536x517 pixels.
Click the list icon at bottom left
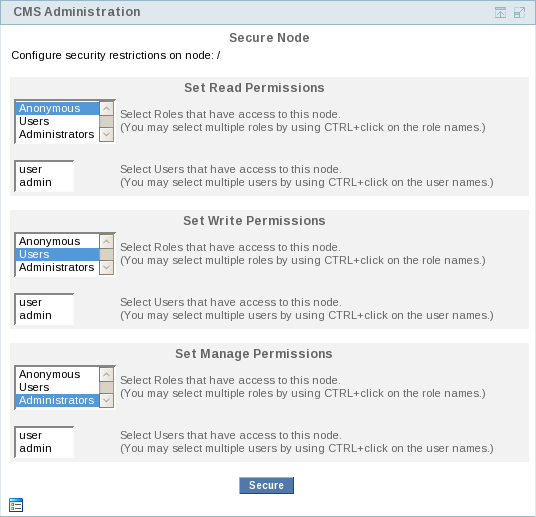point(16,505)
